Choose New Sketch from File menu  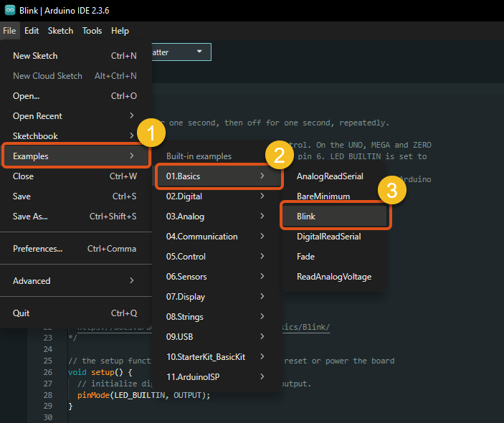pyautogui.click(x=76, y=56)
